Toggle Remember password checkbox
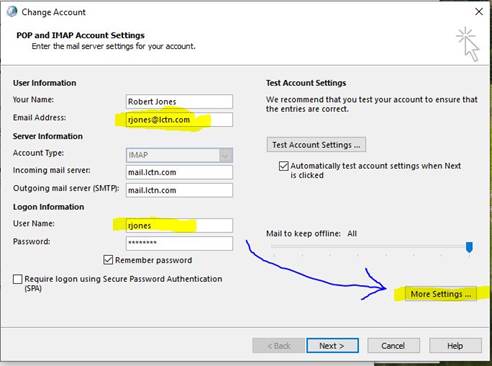The image size is (492, 366). [108, 260]
